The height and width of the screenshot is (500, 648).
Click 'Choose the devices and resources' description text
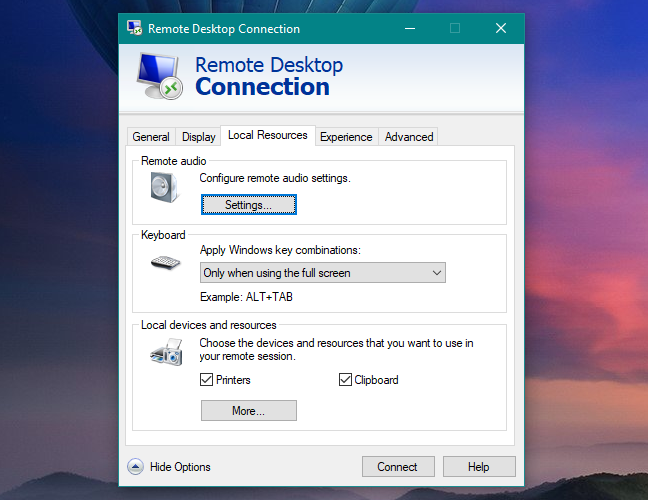[x=336, y=350]
